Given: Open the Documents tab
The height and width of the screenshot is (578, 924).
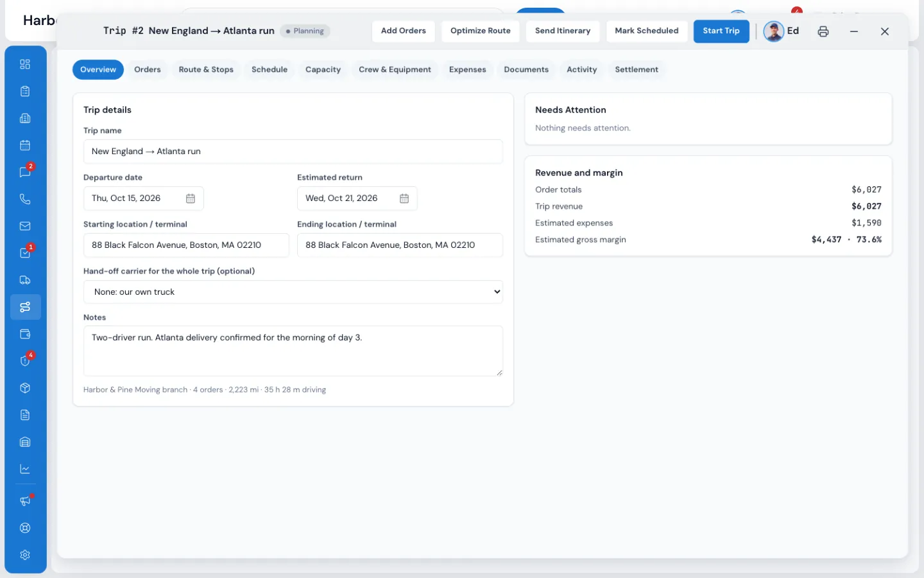Looking at the screenshot, I should [526, 69].
